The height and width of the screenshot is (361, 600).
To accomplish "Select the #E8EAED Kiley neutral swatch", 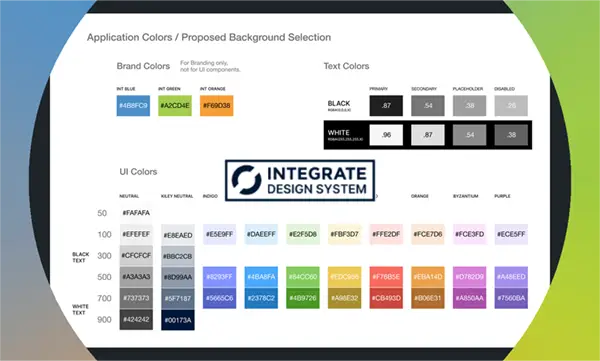I will pos(178,235).
